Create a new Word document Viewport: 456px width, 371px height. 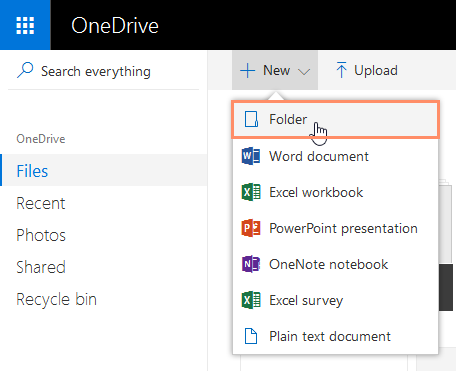coord(335,156)
